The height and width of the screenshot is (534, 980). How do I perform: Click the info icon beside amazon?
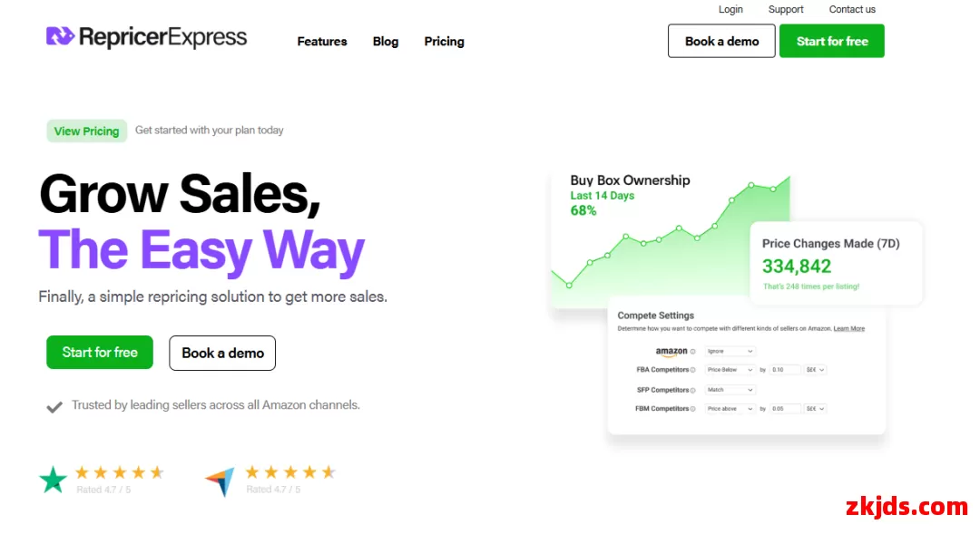pos(692,352)
